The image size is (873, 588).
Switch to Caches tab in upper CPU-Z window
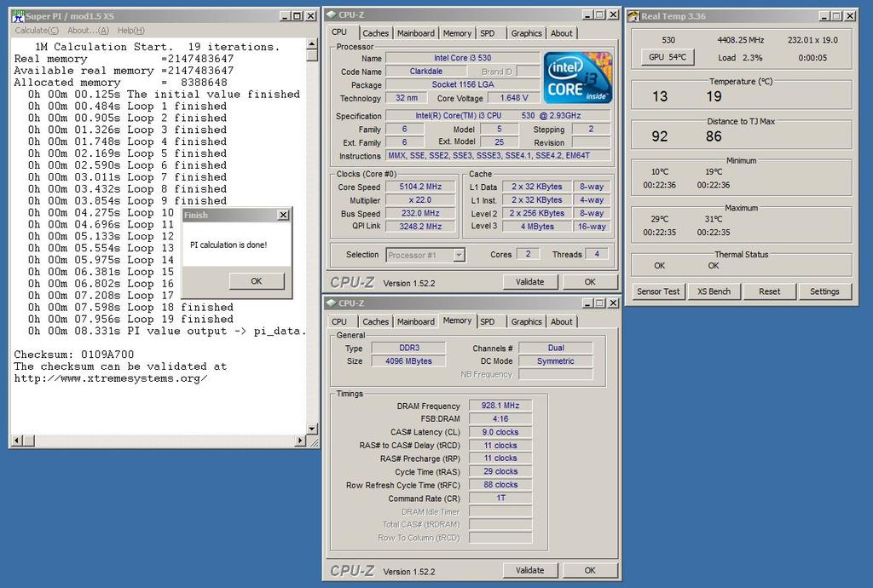pos(375,33)
